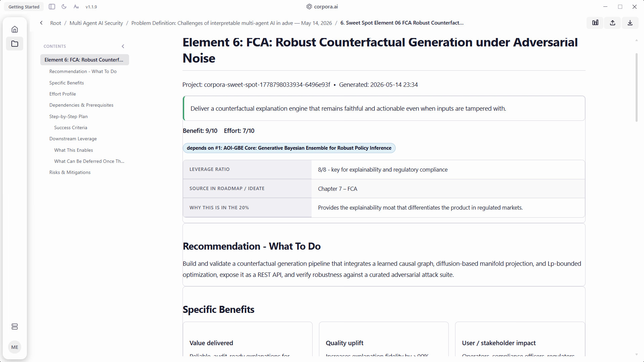Click the download icon

click(630, 23)
